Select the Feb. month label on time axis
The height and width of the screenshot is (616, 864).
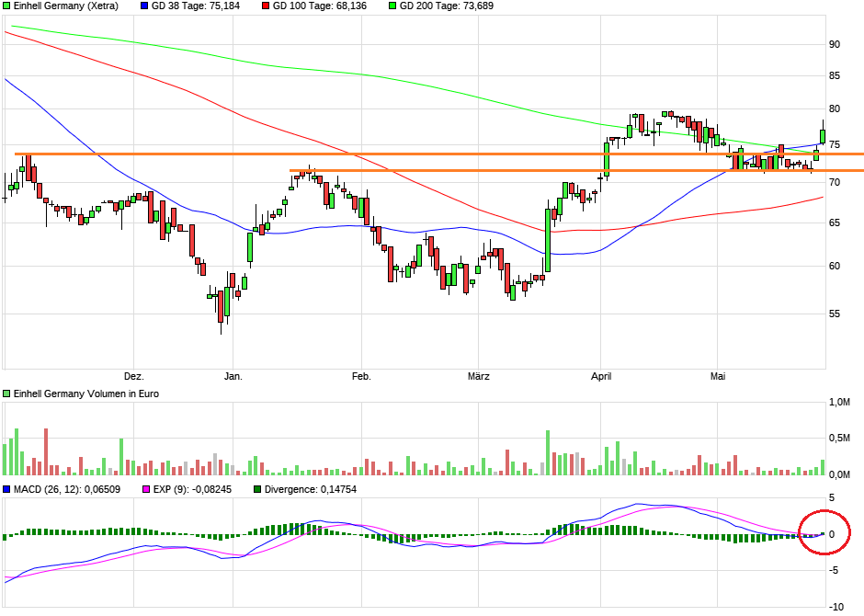click(361, 376)
